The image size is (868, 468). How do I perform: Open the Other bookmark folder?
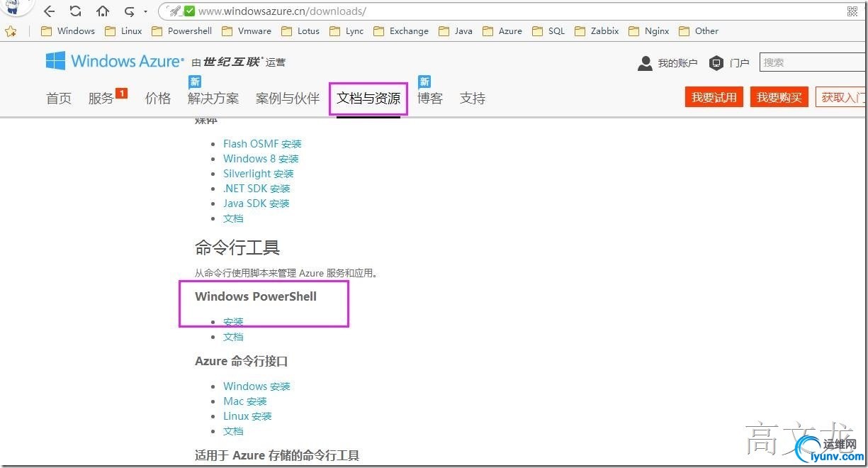pyautogui.click(x=699, y=31)
